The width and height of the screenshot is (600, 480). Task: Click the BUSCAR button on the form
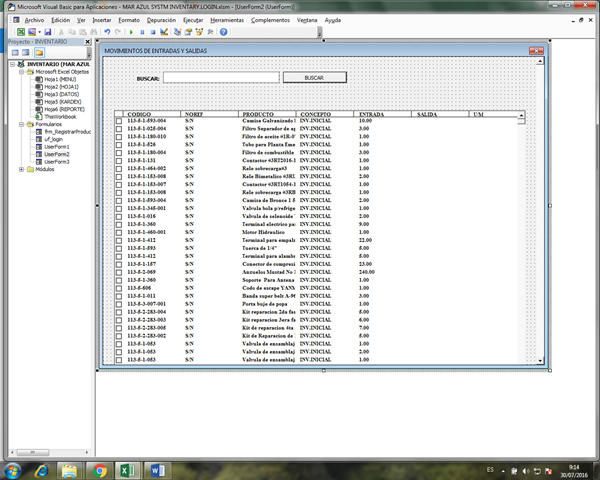313,77
